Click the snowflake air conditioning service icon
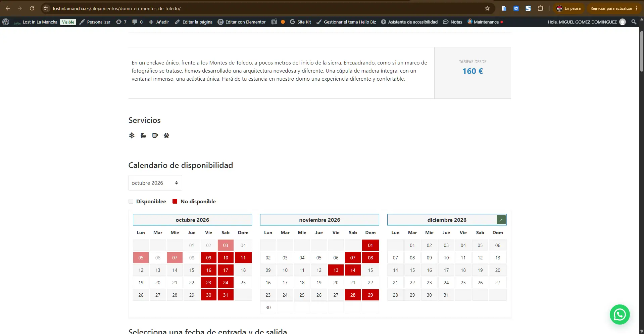The height and width of the screenshot is (334, 644). coord(132,135)
